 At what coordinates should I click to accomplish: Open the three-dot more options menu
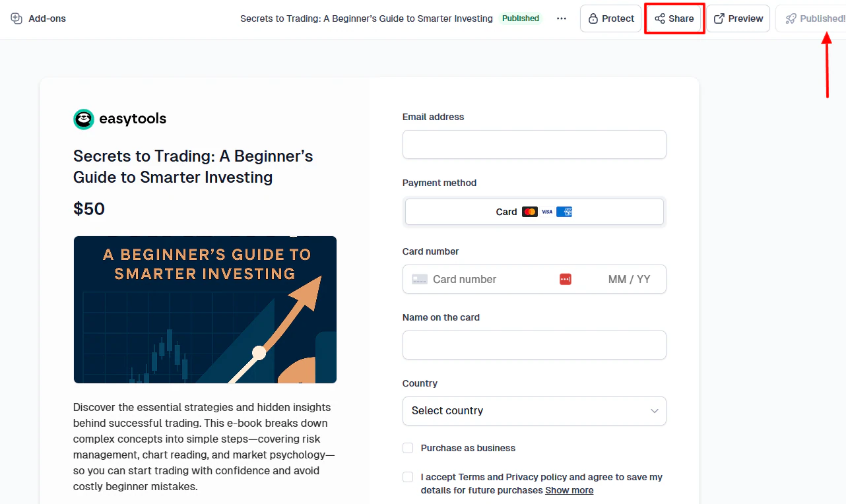click(x=562, y=18)
